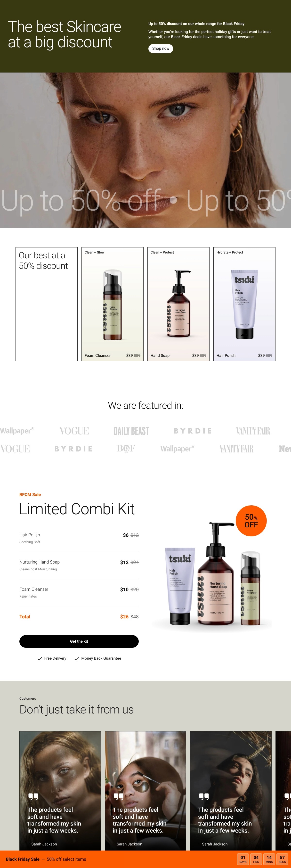Open the Hand Soap product card
The image size is (291, 868).
click(178, 304)
